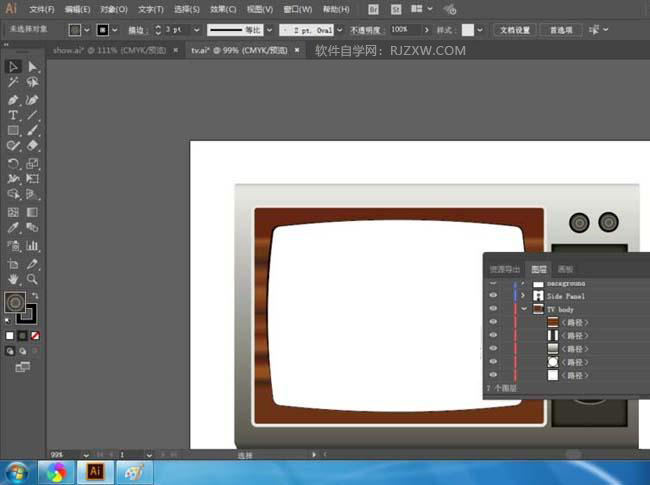Screen dimensions: 650x485
Task: Expand the Side Panel layer
Action: [x=524, y=296]
